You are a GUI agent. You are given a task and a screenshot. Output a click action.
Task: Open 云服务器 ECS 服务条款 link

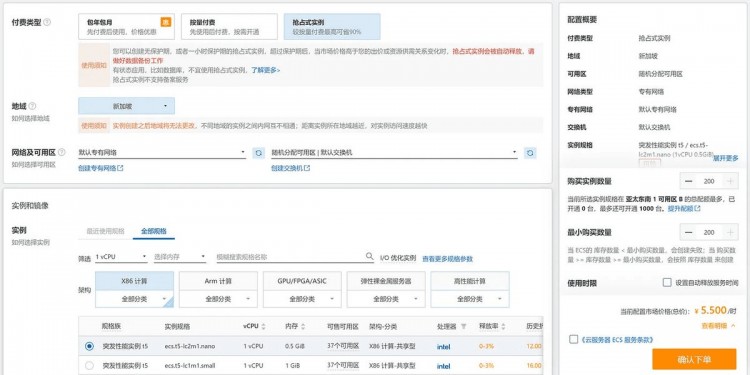click(x=617, y=340)
